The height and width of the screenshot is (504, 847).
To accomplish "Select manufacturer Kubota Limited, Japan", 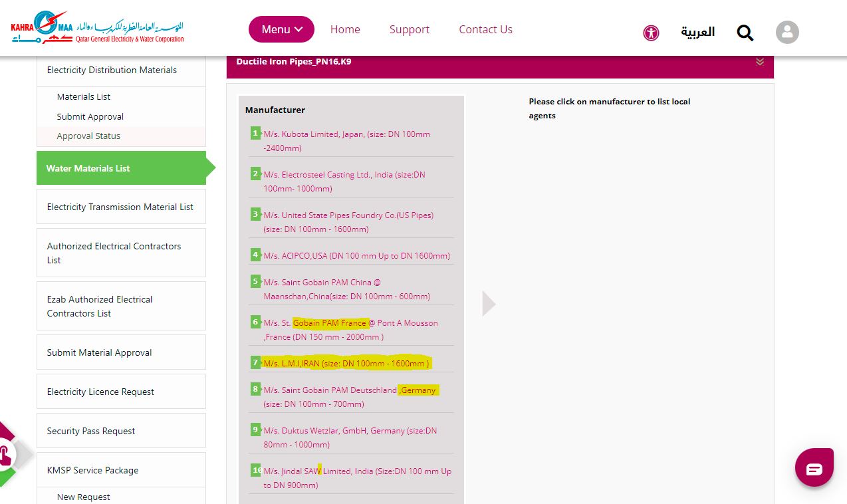I will pyautogui.click(x=347, y=141).
